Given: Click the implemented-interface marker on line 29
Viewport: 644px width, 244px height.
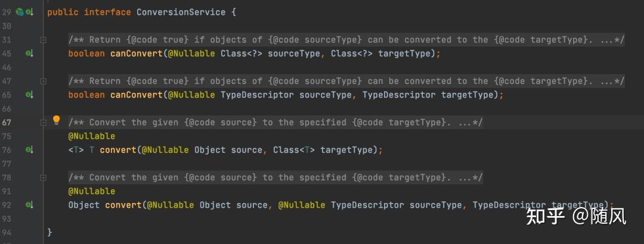Looking at the screenshot, I should pos(29,12).
